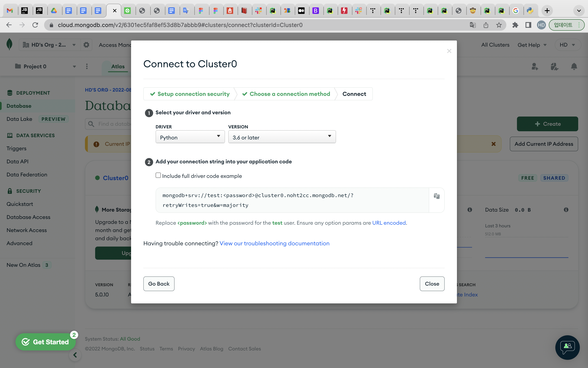
Task: Open the Terms footer link
Action: pyautogui.click(x=166, y=349)
